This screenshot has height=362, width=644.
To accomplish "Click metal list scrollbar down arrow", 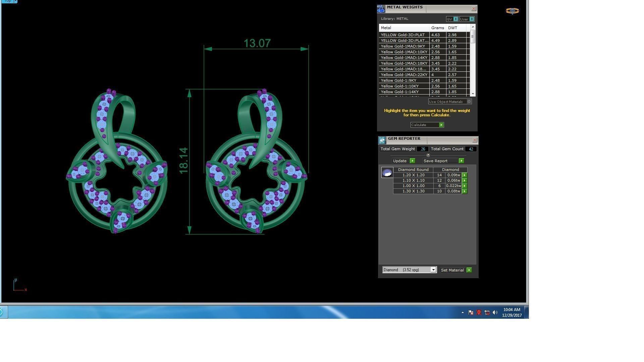I will coord(473,94).
